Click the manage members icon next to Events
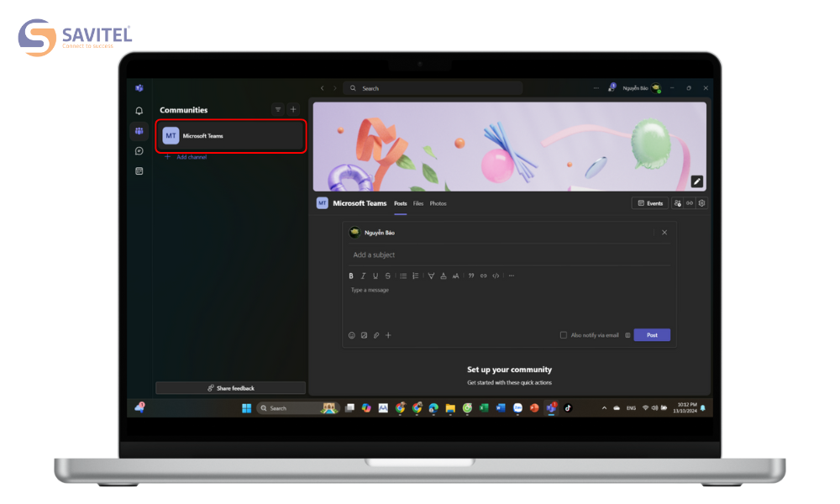840x504 pixels. tap(678, 203)
